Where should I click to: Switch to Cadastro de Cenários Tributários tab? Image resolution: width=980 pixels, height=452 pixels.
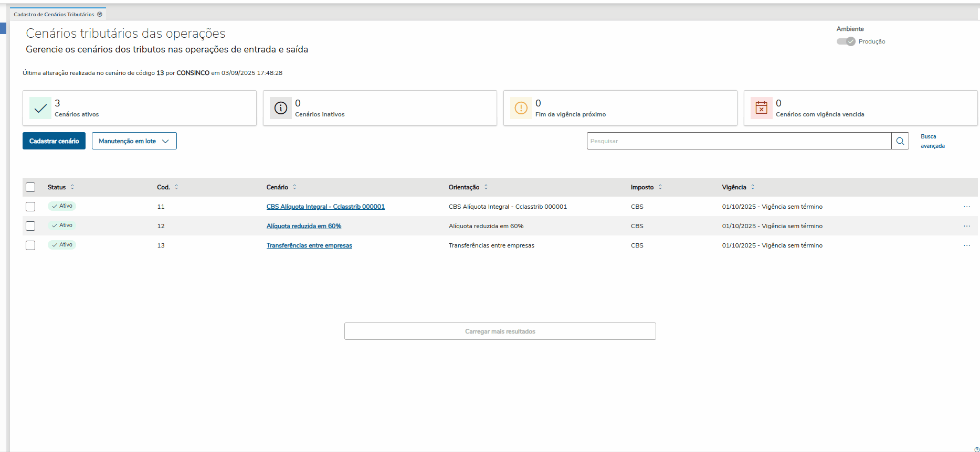(x=54, y=15)
